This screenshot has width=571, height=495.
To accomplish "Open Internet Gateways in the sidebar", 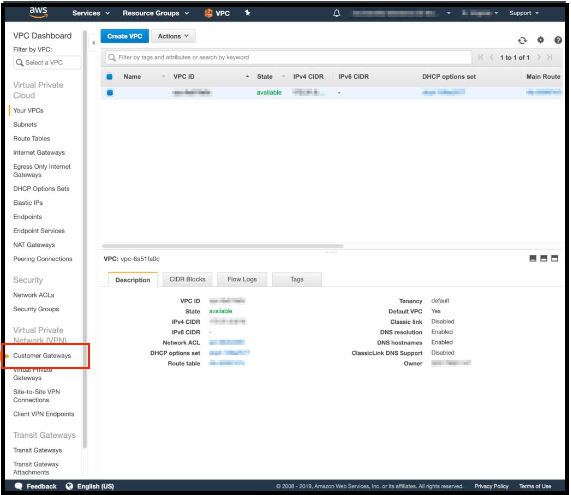I will (39, 153).
